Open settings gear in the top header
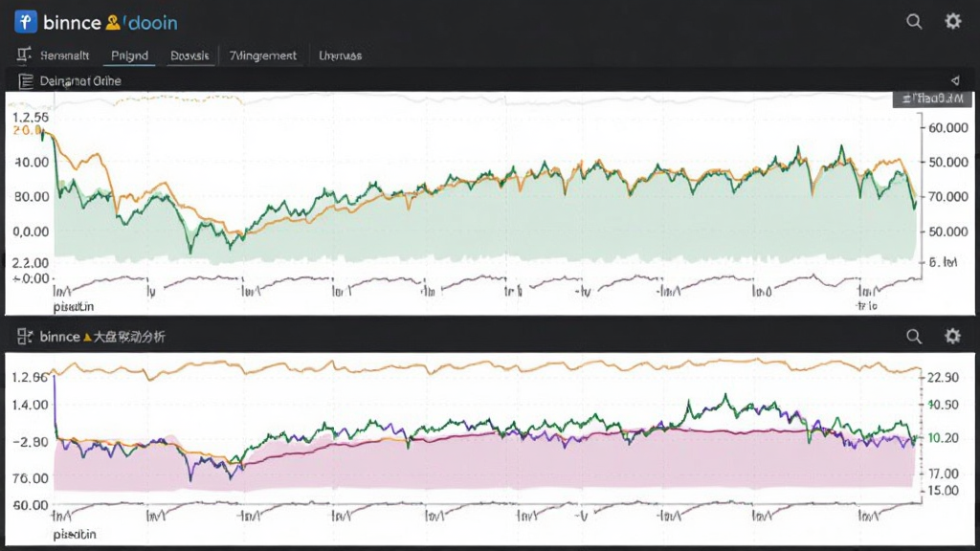This screenshot has height=551, width=980. [952, 22]
